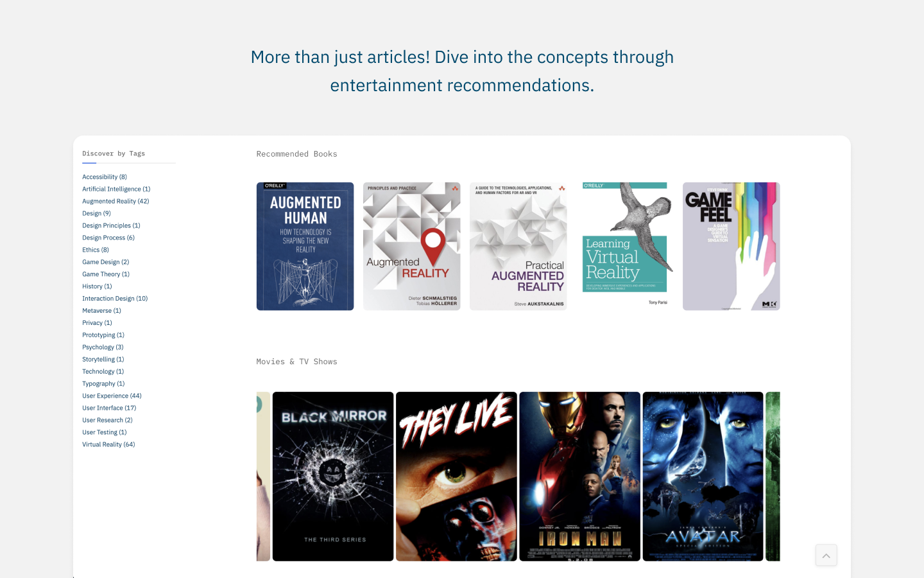This screenshot has width=924, height=578.
Task: Select the Virtual Reality (64) tag
Action: [x=108, y=445]
